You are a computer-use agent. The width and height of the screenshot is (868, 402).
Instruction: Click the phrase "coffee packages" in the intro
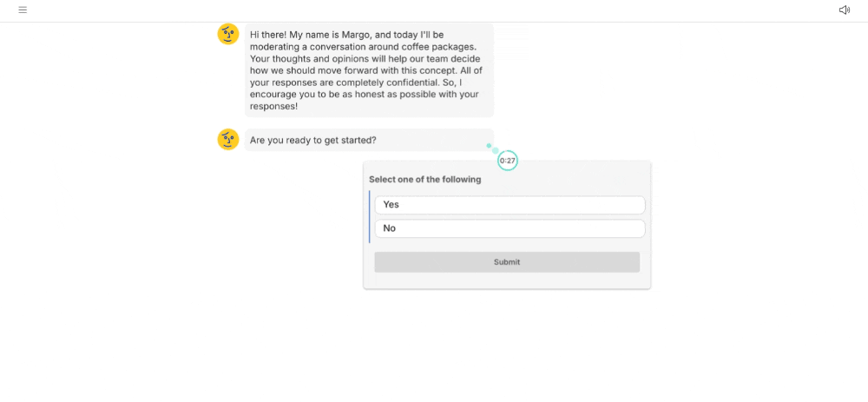[437, 47]
